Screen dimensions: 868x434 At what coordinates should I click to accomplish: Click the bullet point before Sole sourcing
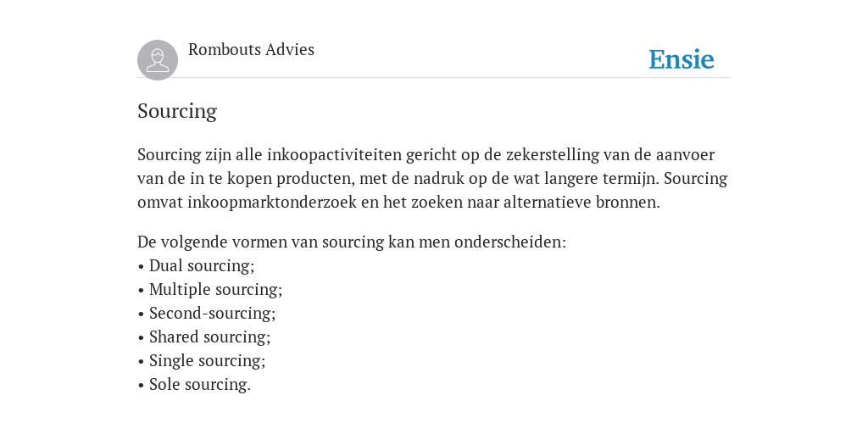point(141,386)
